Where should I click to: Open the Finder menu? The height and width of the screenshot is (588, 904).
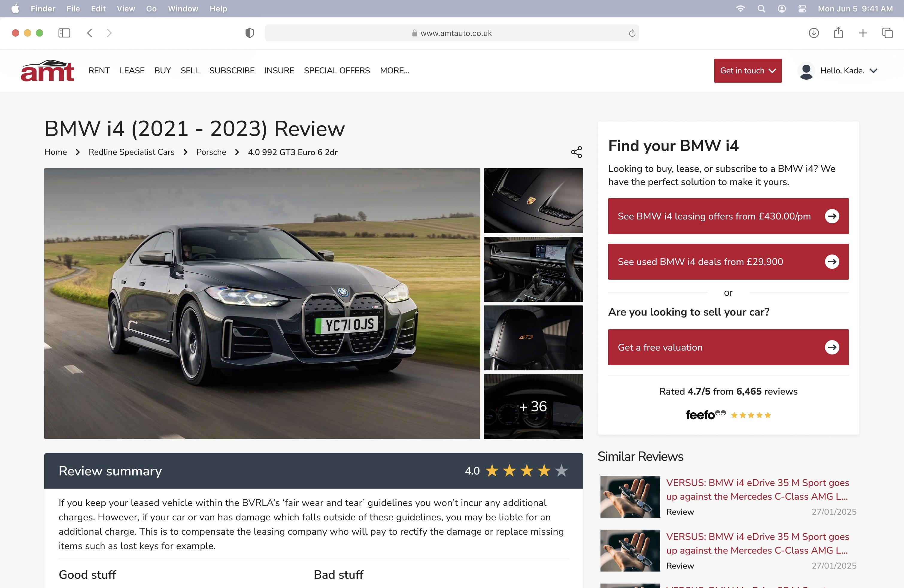(43, 8)
